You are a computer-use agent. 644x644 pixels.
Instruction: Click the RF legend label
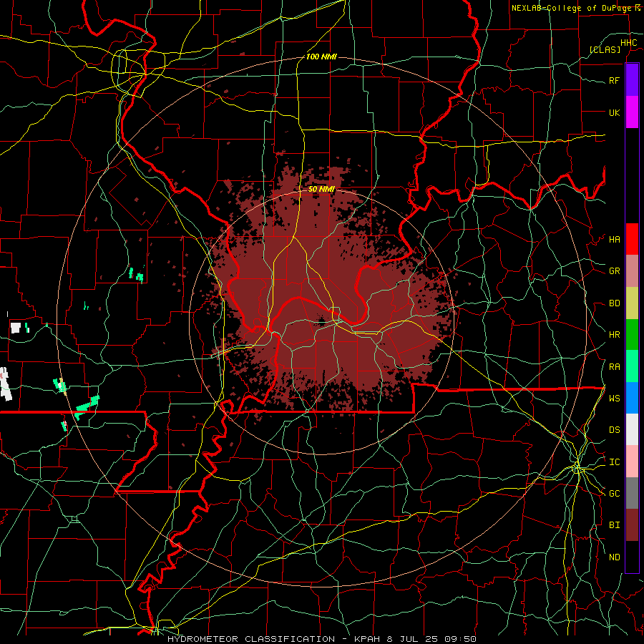(614, 80)
